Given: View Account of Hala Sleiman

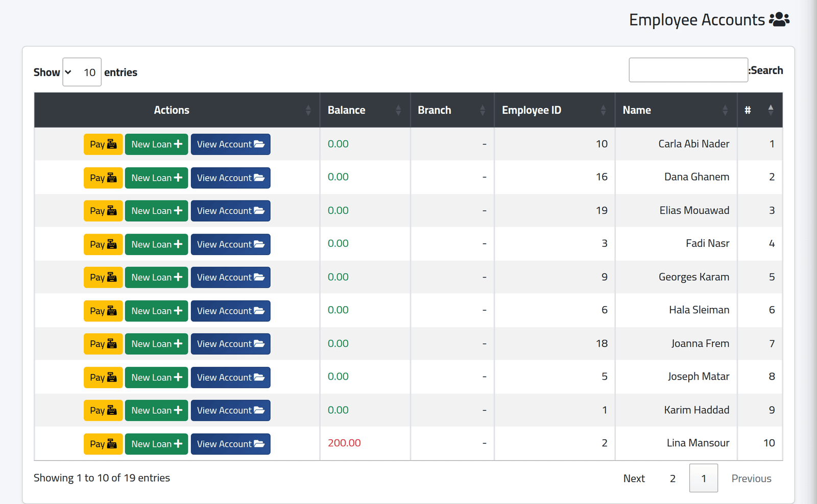Looking at the screenshot, I should click(x=230, y=311).
